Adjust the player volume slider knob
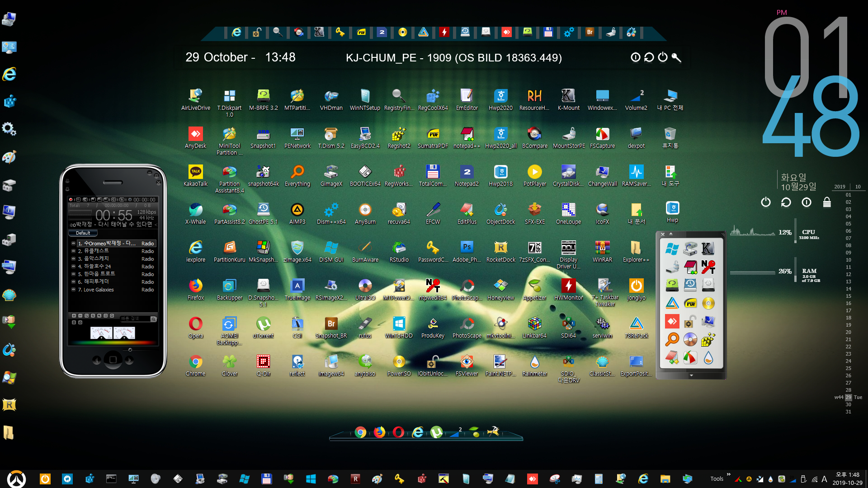 click(130, 350)
